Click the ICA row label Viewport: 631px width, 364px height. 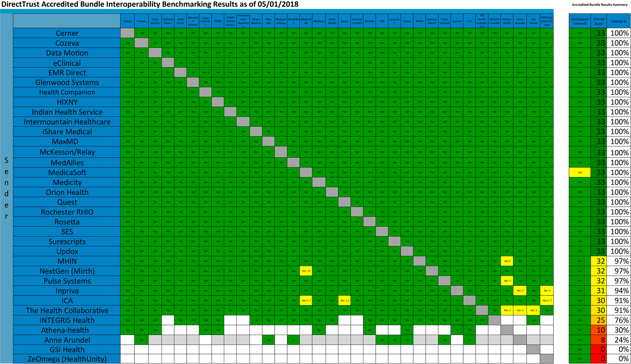click(67, 301)
